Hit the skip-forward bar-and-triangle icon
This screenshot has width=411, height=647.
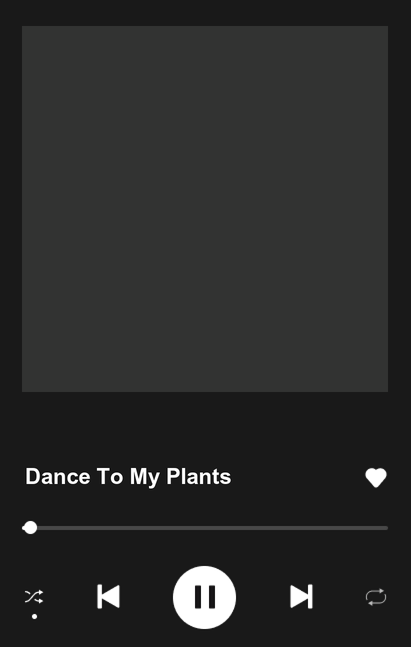[301, 596]
